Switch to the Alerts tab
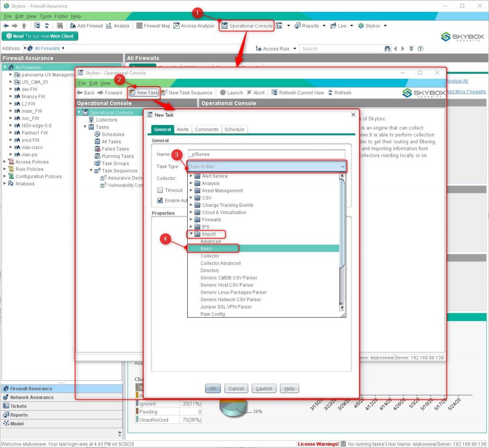The image size is (489, 448). [x=182, y=129]
